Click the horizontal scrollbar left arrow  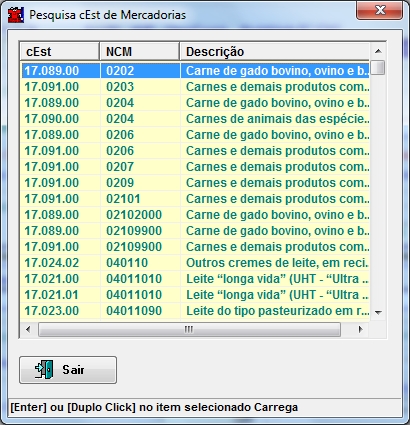tap(28, 329)
